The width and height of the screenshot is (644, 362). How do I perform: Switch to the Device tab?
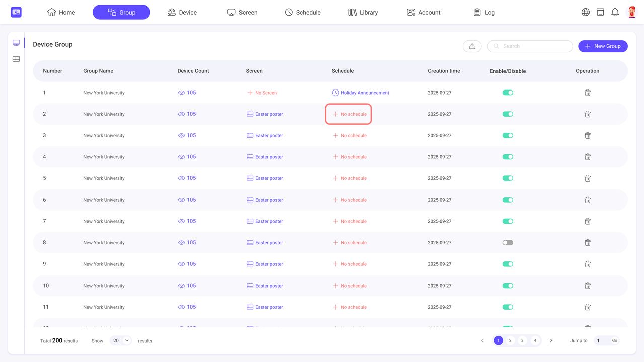click(182, 12)
